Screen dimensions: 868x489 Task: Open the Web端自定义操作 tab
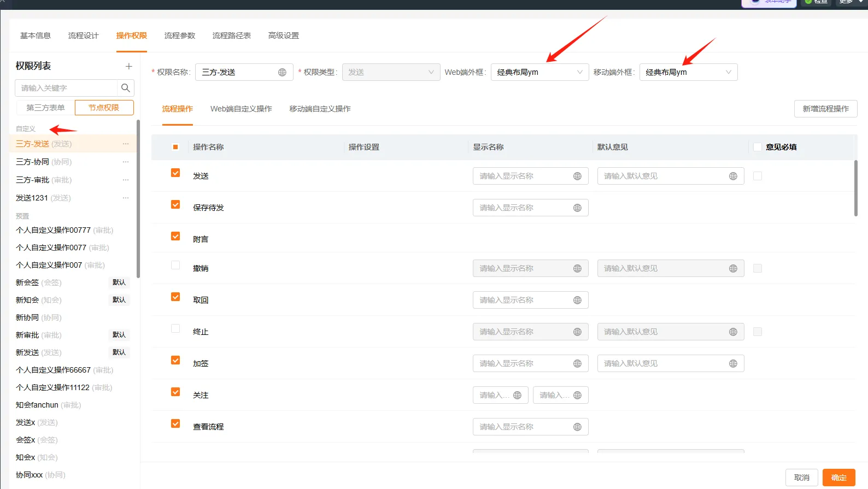coord(241,109)
